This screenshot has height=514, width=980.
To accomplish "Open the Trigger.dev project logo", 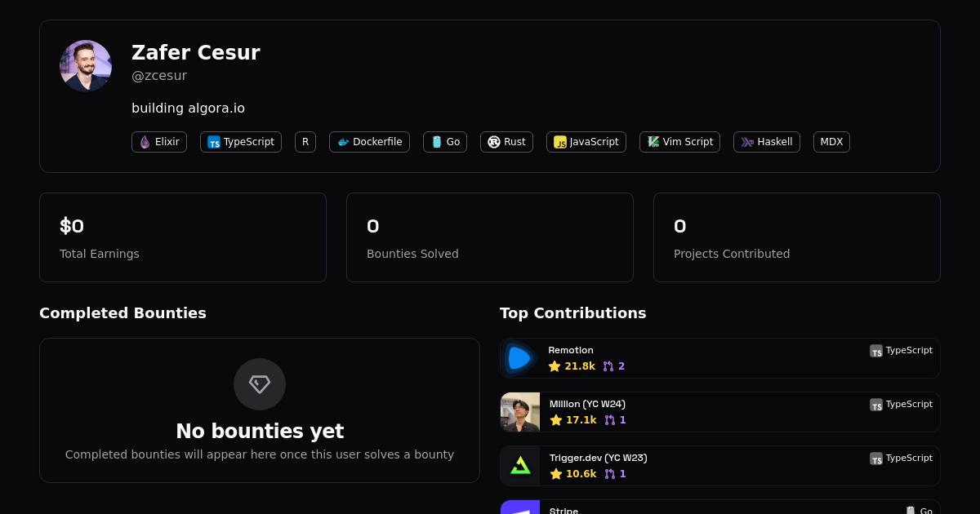I will coord(520,466).
